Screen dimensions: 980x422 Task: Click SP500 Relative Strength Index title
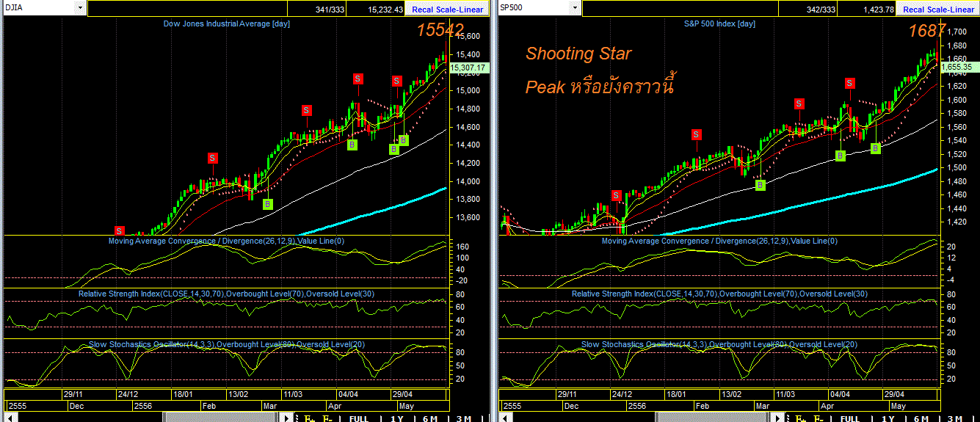click(719, 294)
